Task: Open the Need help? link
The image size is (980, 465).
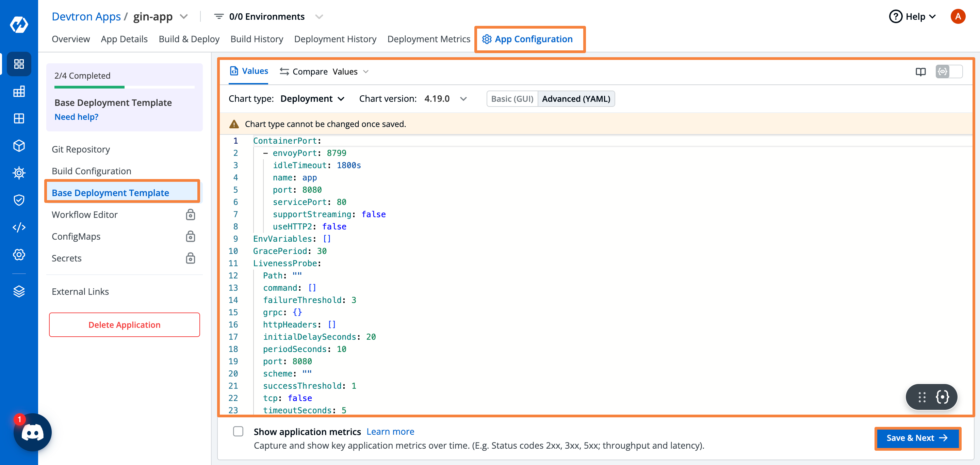Action: tap(77, 116)
